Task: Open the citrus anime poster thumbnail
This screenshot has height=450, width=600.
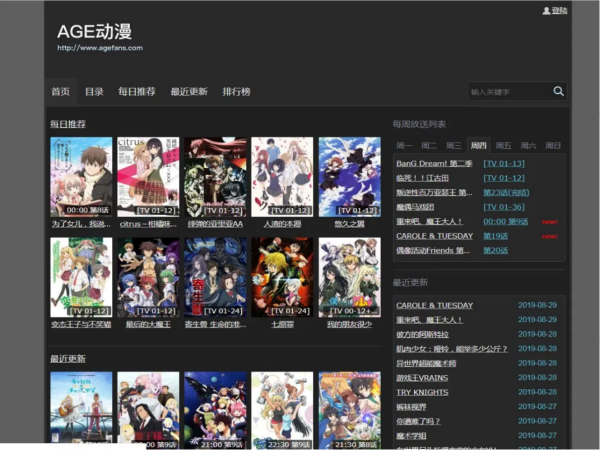Action: pos(148,177)
